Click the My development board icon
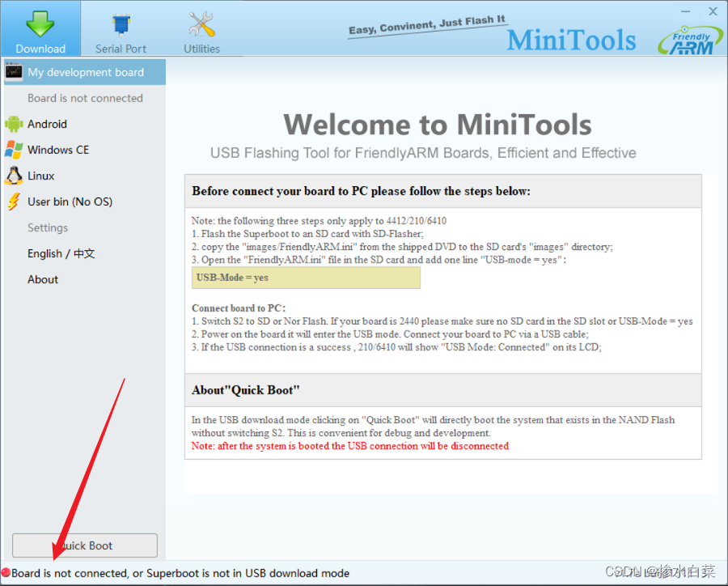 (x=14, y=72)
